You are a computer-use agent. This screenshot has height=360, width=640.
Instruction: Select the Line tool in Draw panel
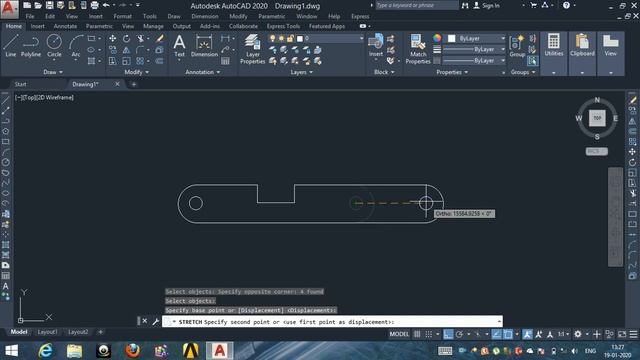(10, 45)
